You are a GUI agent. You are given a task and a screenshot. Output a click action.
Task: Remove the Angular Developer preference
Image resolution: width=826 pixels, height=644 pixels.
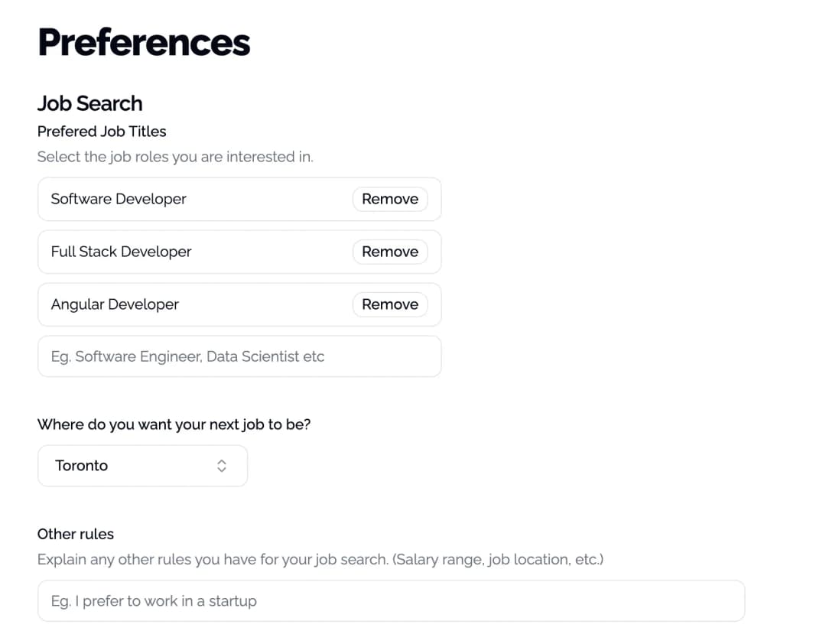coord(390,304)
